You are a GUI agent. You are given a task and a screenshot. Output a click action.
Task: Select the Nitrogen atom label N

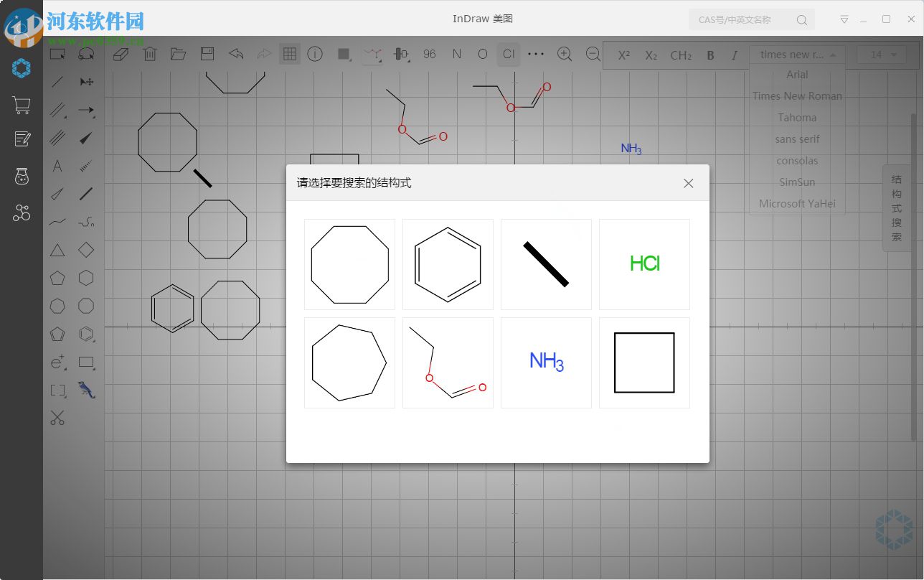[x=457, y=54]
